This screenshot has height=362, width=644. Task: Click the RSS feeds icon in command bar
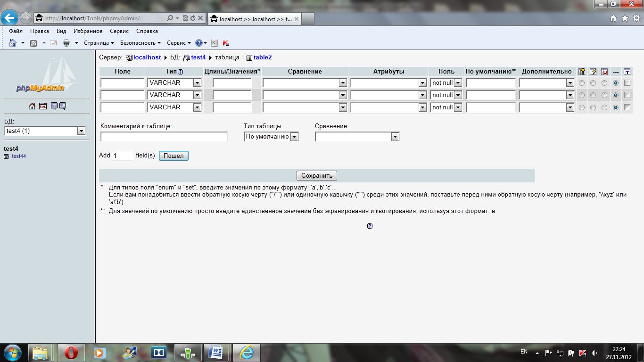(33, 43)
